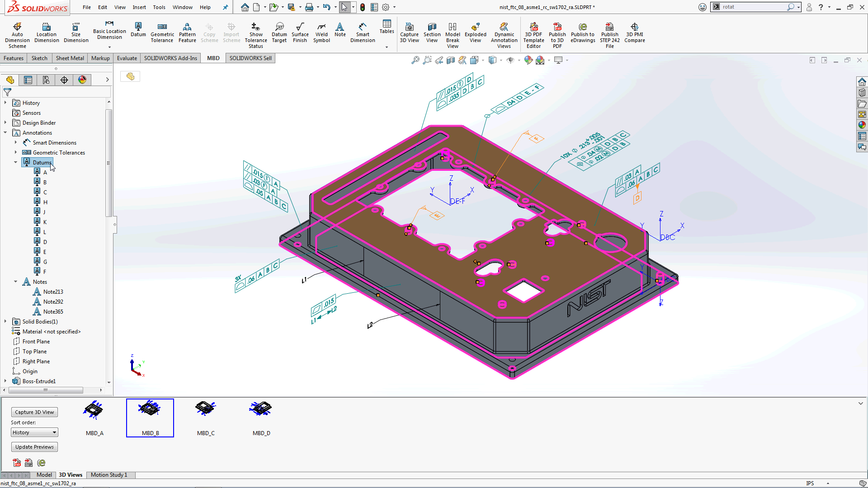Launch the 3D PDF Template Editor
Image resolution: width=868 pixels, height=488 pixels.
(533, 34)
